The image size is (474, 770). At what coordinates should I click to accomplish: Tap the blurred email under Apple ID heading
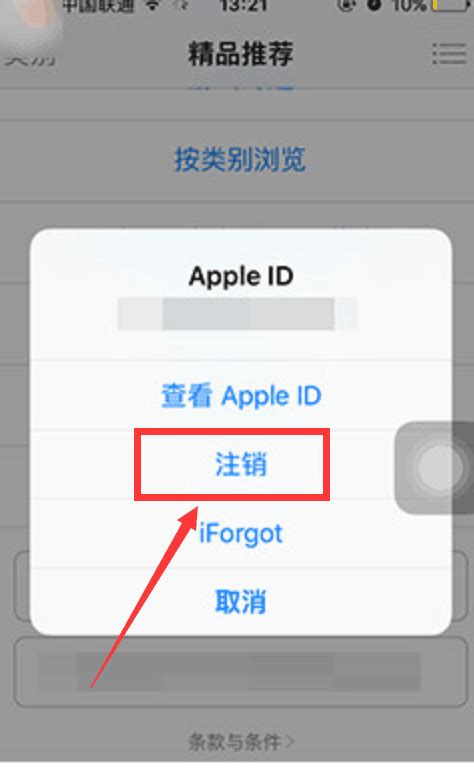(x=237, y=313)
